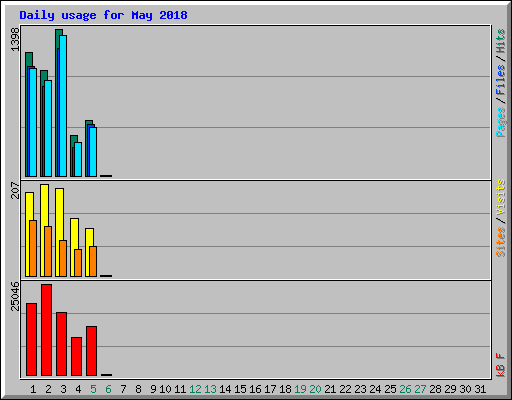Click day label 8 on the x-axis
Image resolution: width=512 pixels, height=400 pixels.
click(138, 389)
